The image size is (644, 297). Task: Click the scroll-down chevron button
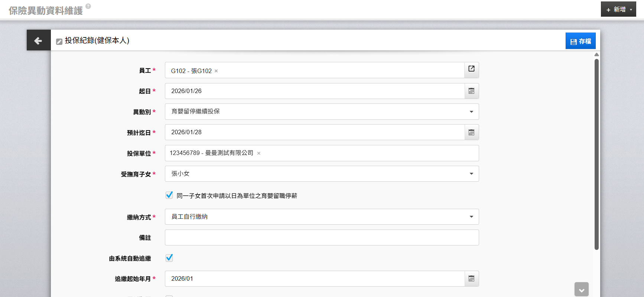[x=581, y=290]
